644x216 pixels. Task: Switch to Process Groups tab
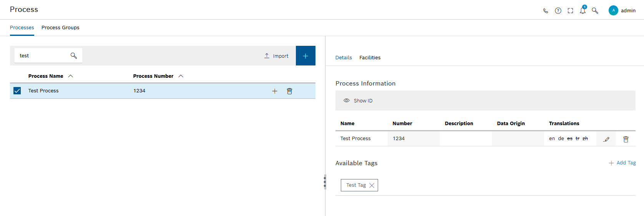point(60,28)
